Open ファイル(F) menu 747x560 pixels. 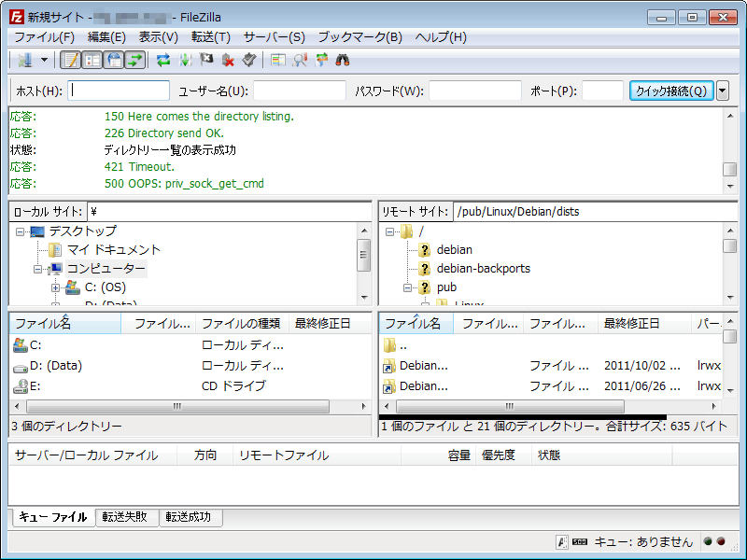(x=44, y=37)
